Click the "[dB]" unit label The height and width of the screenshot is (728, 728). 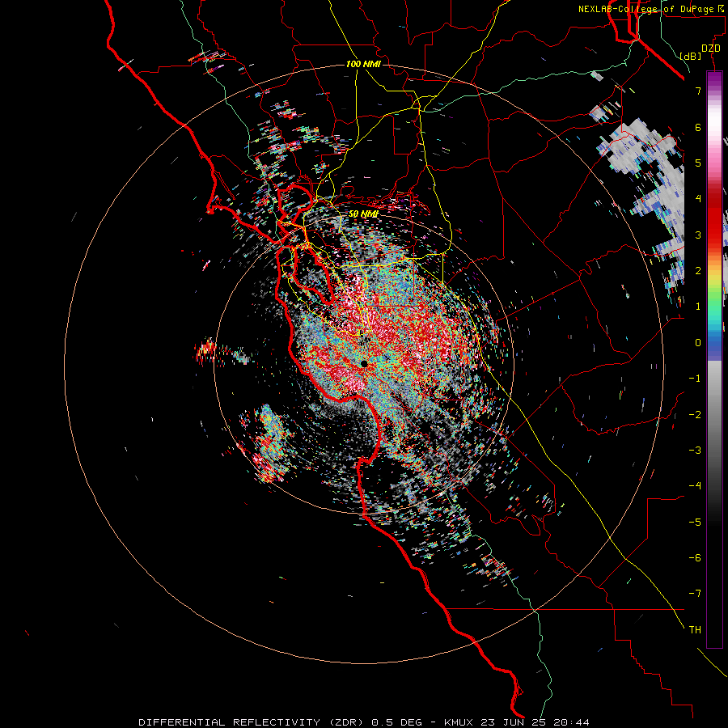691,56
